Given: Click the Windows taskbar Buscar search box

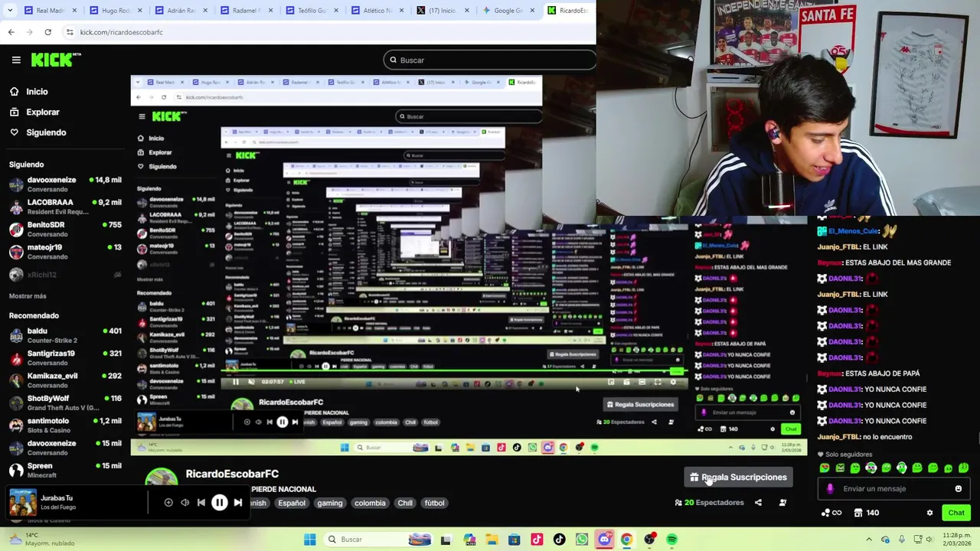Looking at the screenshot, I should point(377,540).
